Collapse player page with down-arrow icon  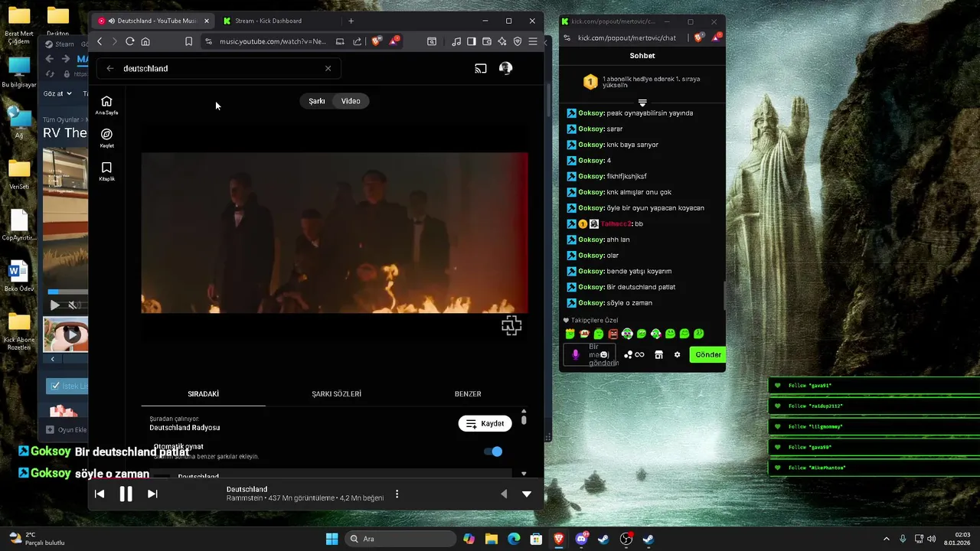pyautogui.click(x=527, y=494)
